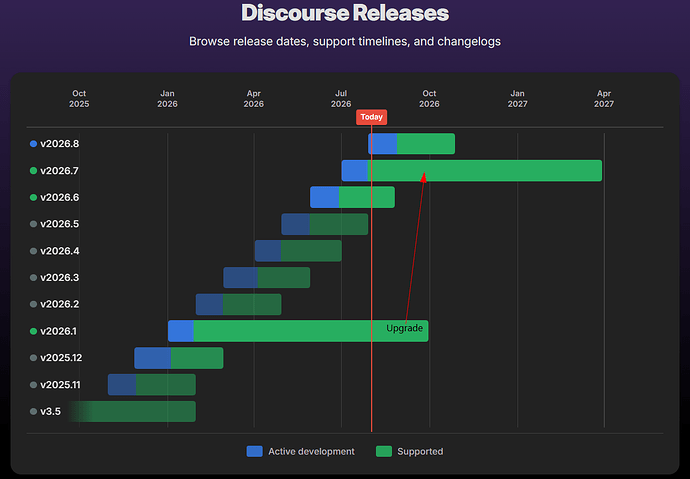The width and height of the screenshot is (690, 479).
Task: Click the gray status dot beside v2025.12
Action: pyautogui.click(x=33, y=358)
